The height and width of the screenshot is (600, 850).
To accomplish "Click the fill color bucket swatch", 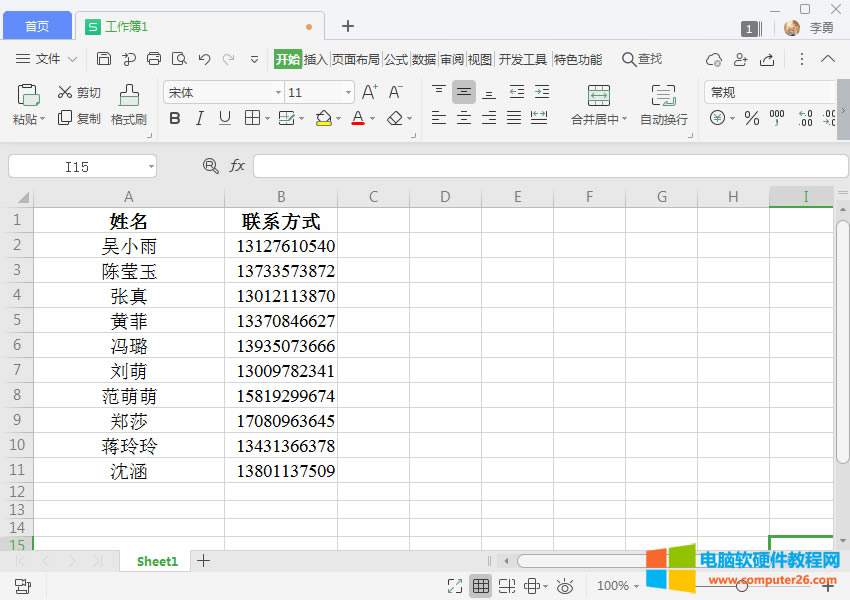I will click(323, 119).
